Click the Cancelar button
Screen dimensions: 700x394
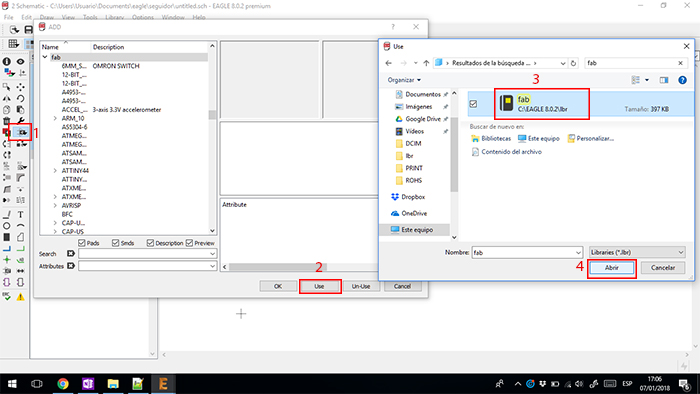[x=663, y=268]
